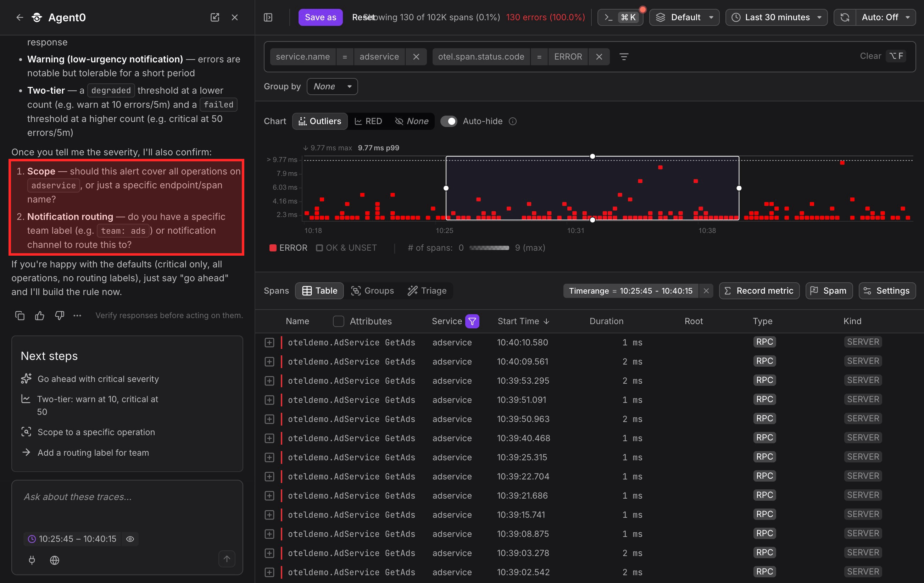The width and height of the screenshot is (924, 583).
Task: Toggle time range visibility eye icon
Action: (x=130, y=539)
